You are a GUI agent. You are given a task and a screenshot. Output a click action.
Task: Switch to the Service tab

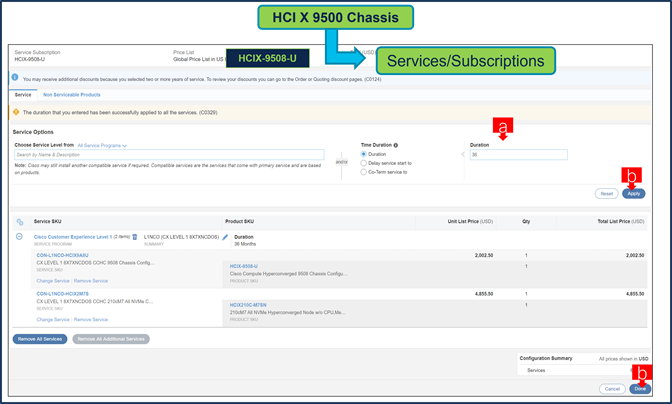tap(23, 95)
